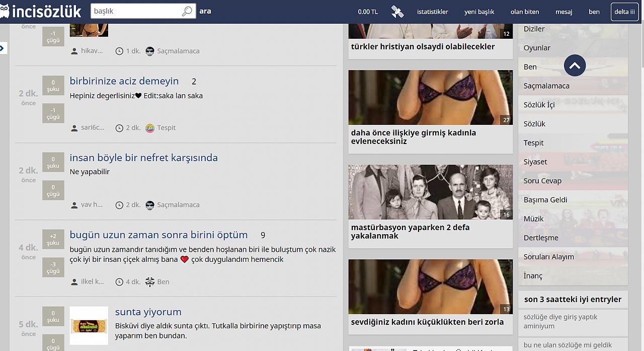Downvote çügü on insan böyle bir nefret
Viewport: 644px width, 351px height.
coord(53,190)
